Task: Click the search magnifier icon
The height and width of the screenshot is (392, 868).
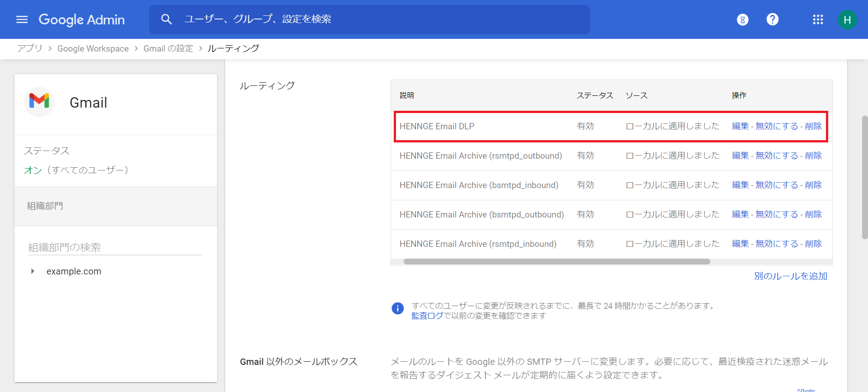Action: pos(166,19)
